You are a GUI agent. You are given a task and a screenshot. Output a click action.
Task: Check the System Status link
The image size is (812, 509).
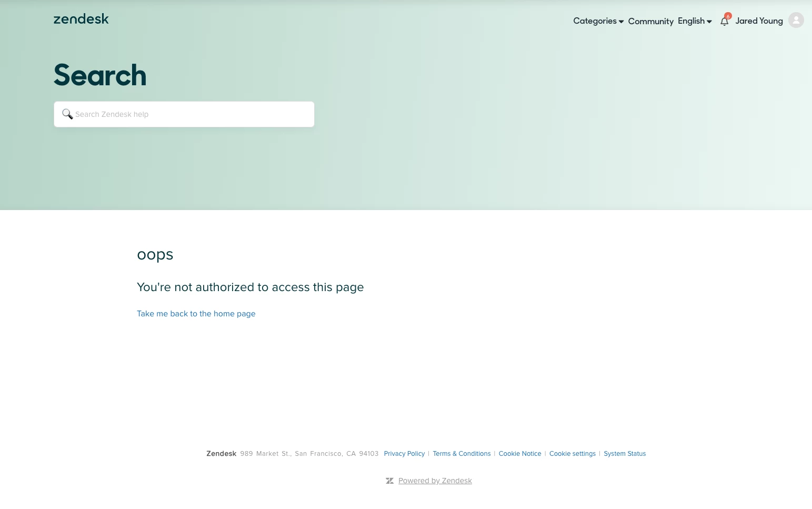625,454
